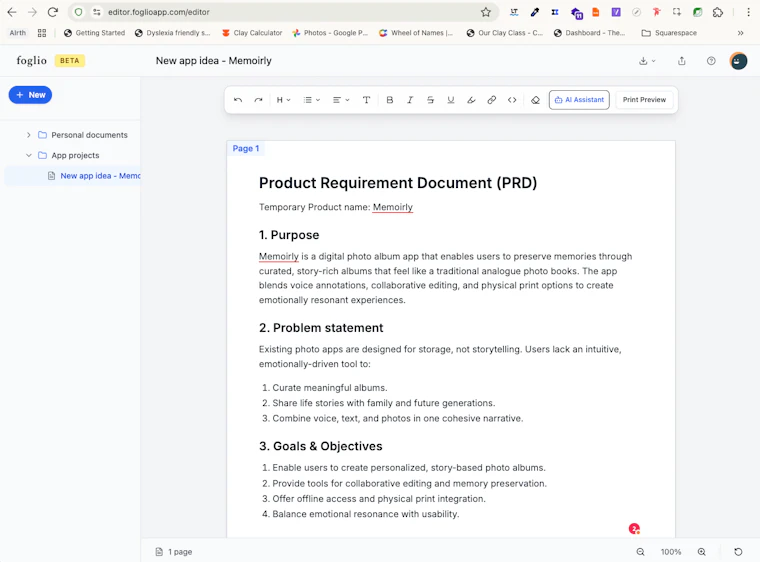Open the text alignment dropdown
The height and width of the screenshot is (562, 760).
[341, 100]
